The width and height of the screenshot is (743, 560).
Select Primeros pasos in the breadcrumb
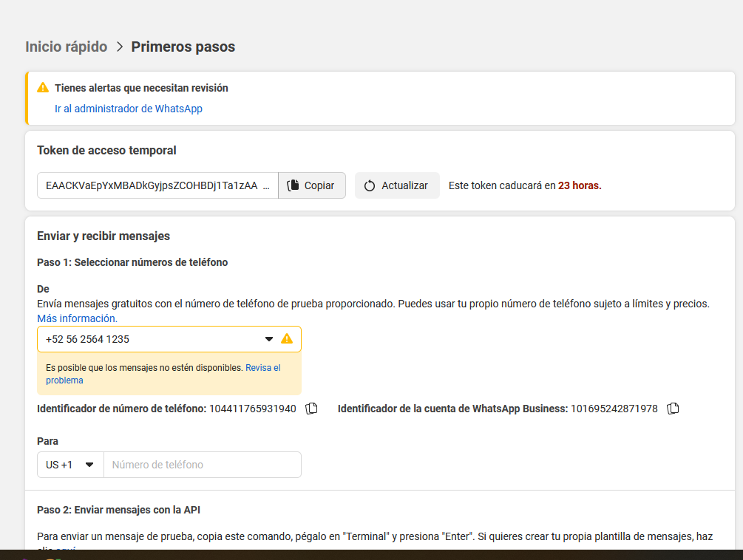(183, 47)
